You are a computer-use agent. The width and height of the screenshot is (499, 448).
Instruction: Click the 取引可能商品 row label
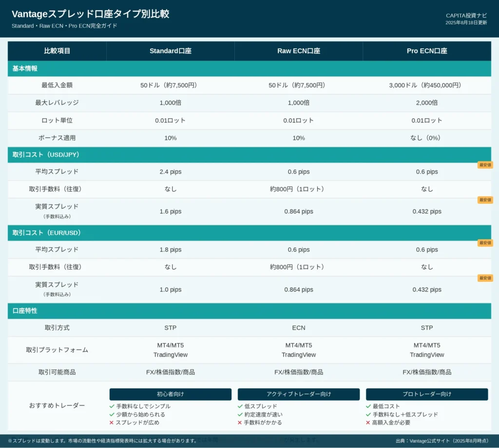pos(57,372)
